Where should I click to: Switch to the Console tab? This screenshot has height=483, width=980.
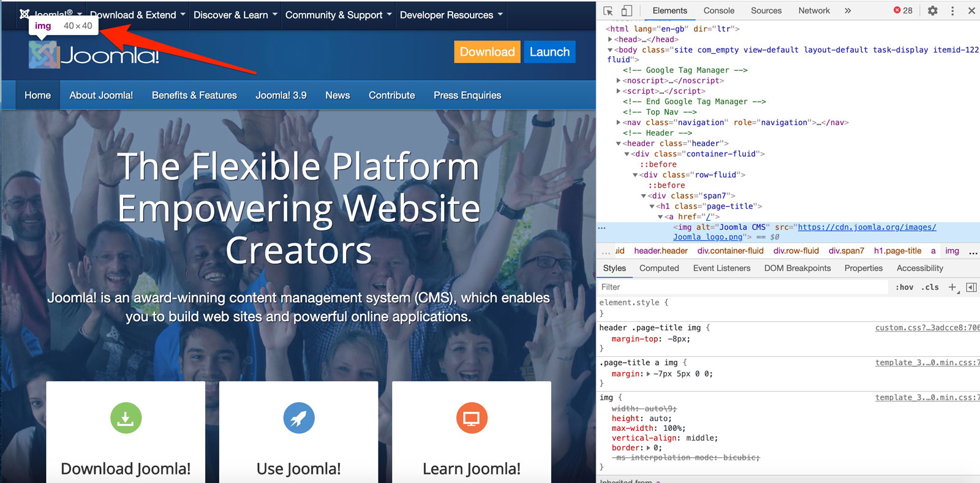click(718, 11)
